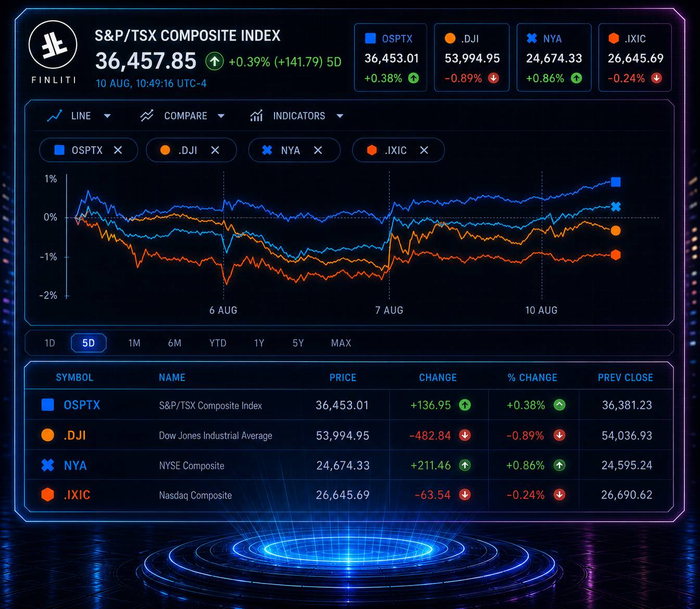The width and height of the screenshot is (700, 609).
Task: Remove the .IXIC comparison chip
Action: (424, 150)
